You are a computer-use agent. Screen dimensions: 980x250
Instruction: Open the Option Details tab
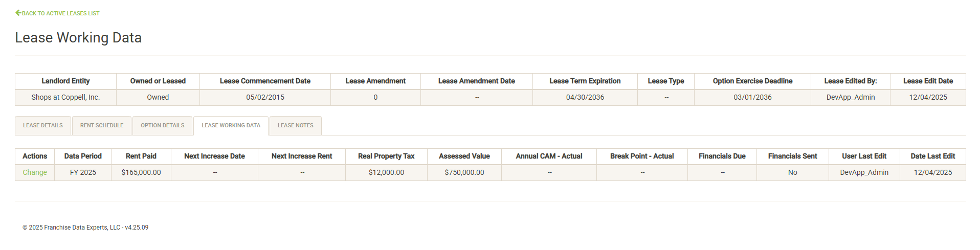(x=163, y=125)
